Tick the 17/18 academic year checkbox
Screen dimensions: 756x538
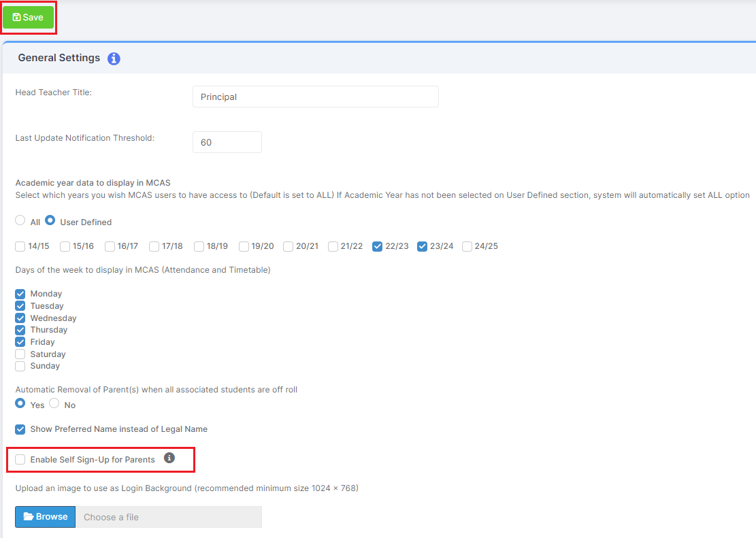pos(154,246)
